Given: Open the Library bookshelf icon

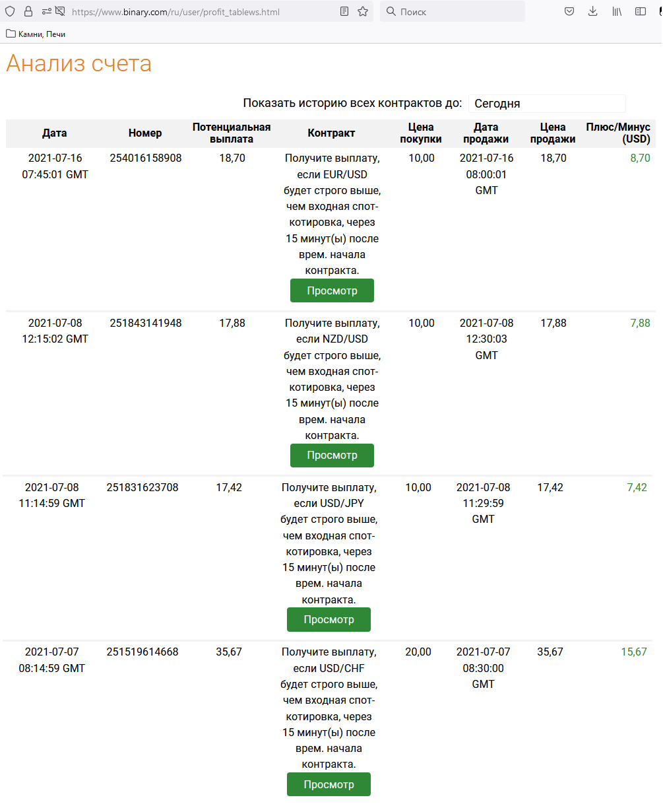Looking at the screenshot, I should click(617, 11).
